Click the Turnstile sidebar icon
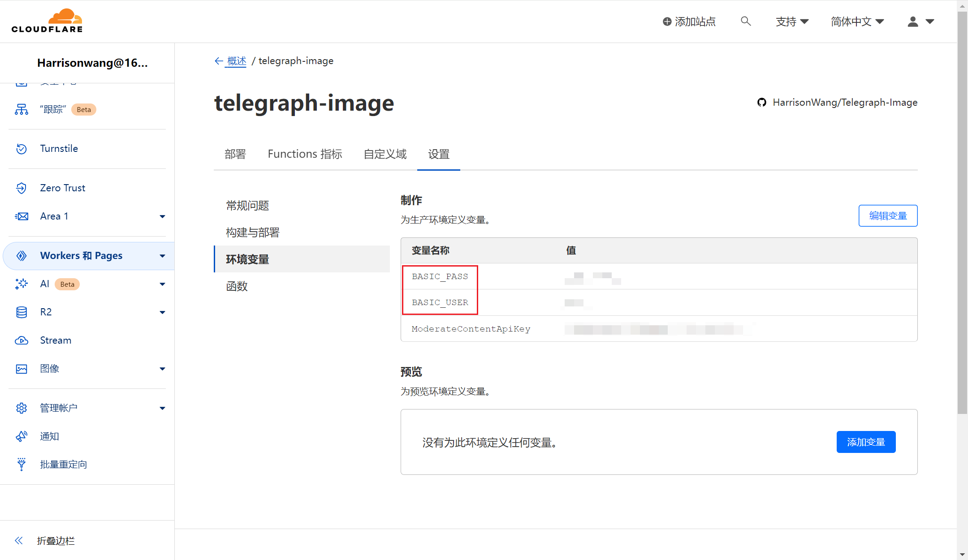 (22, 149)
